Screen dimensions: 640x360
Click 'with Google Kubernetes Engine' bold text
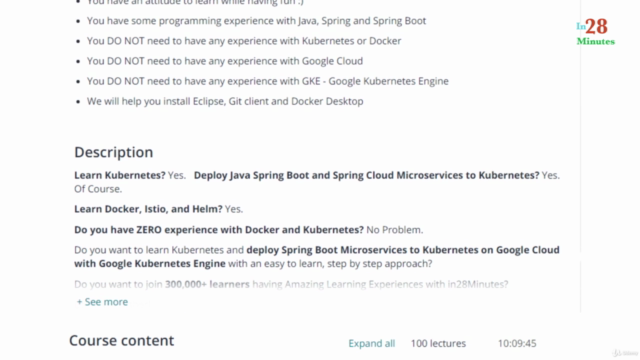[150, 264]
